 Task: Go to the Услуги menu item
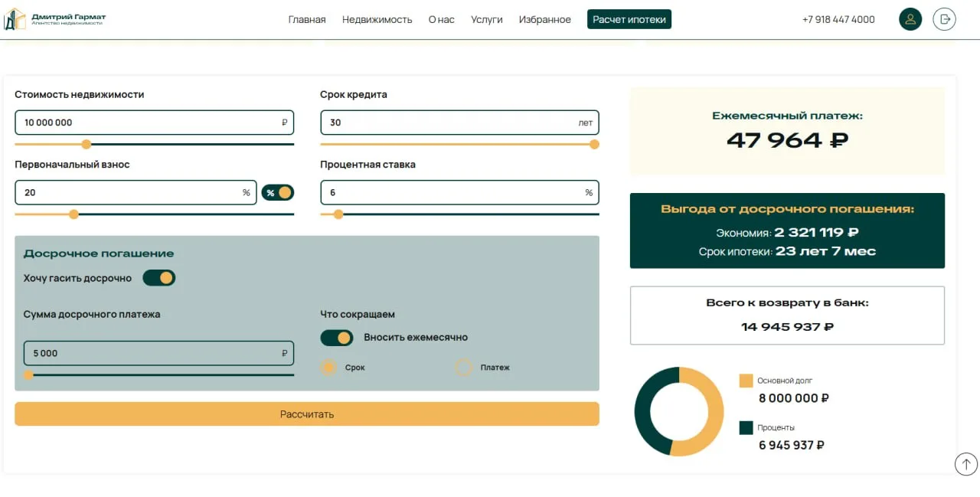point(487,20)
